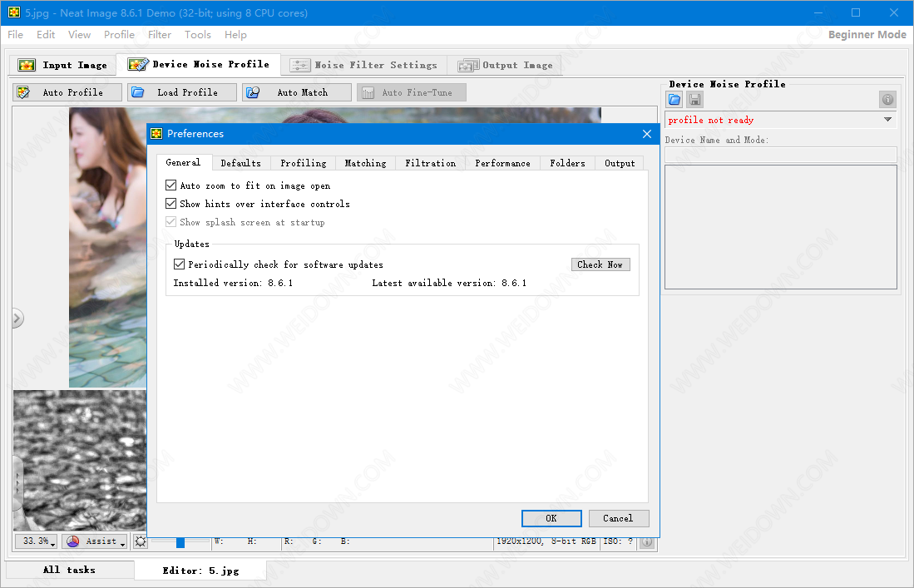Cancel the Preferences dialog
Viewport: 914px width, 588px height.
point(618,518)
